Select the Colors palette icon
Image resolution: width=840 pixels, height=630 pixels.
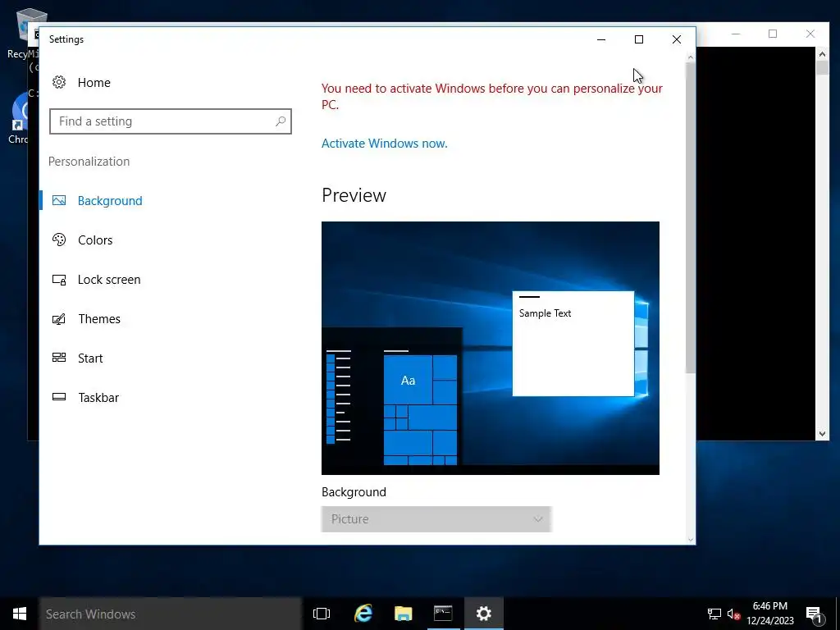pos(59,240)
